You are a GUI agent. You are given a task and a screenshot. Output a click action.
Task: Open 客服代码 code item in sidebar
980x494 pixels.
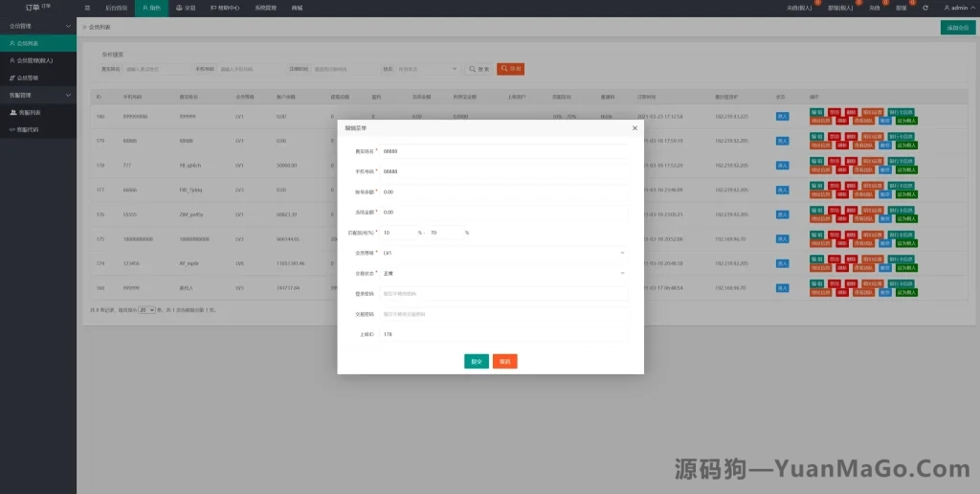pos(38,129)
